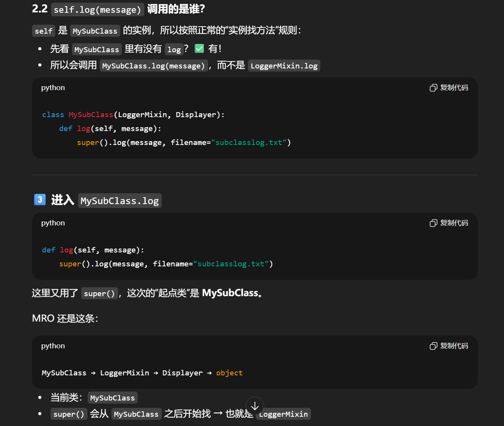
Task: Click the bold MySubClass text after 起点类
Action: [x=230, y=293]
